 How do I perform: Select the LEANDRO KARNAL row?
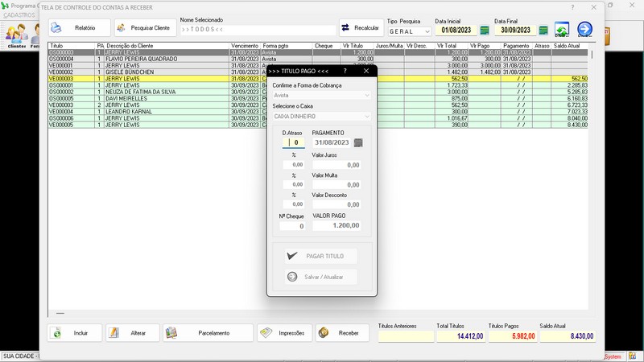pos(318,112)
